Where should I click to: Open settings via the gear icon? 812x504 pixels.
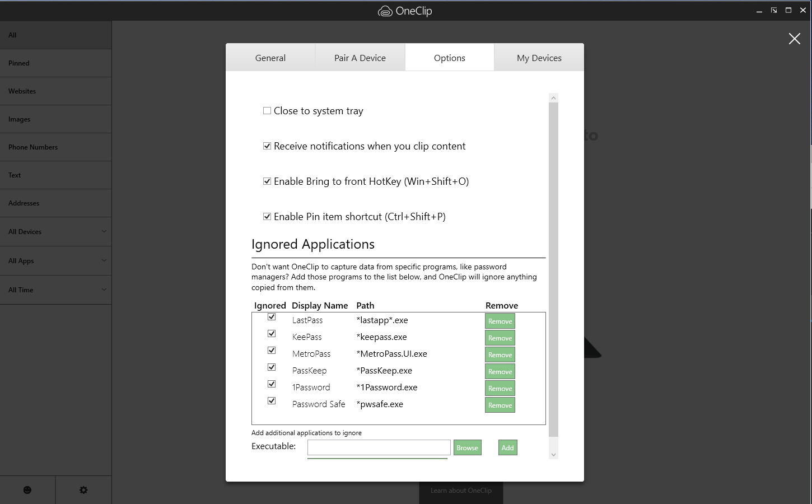[83, 490]
